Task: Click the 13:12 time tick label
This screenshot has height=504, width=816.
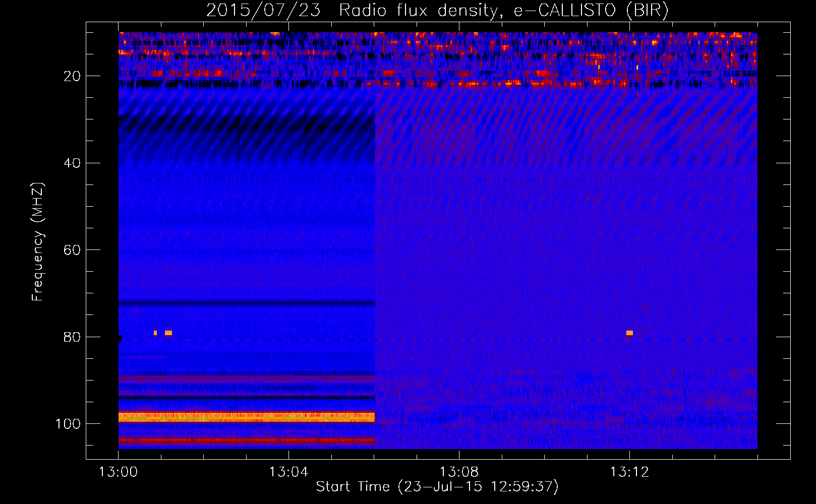Action: click(x=629, y=472)
